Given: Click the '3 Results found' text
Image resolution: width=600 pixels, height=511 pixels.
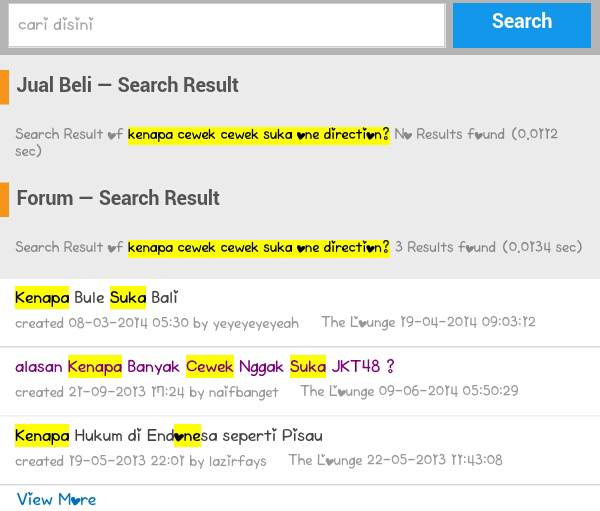Looking at the screenshot, I should pos(445,247).
